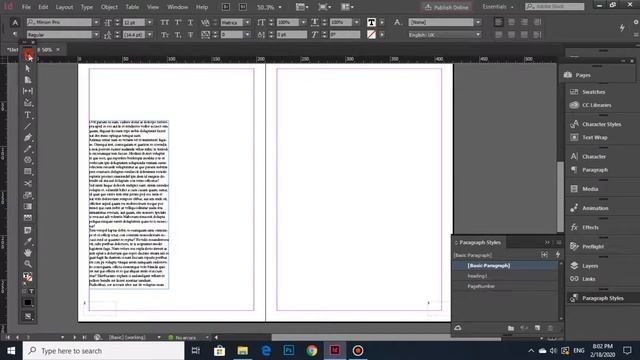Switch to paragraph formatting controls
The height and width of the screenshot is (360, 640).
pyautogui.click(x=15, y=35)
